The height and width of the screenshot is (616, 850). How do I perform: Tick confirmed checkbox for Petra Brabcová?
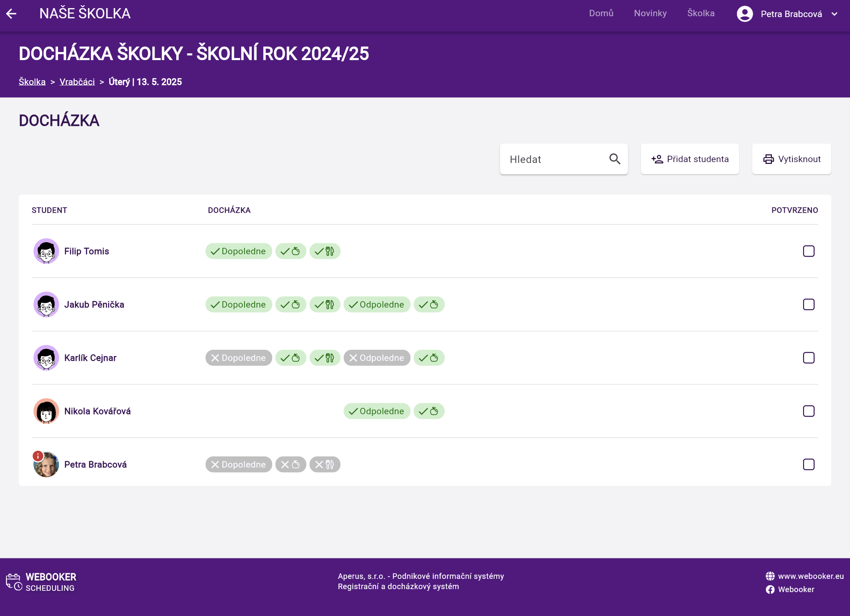click(x=809, y=465)
